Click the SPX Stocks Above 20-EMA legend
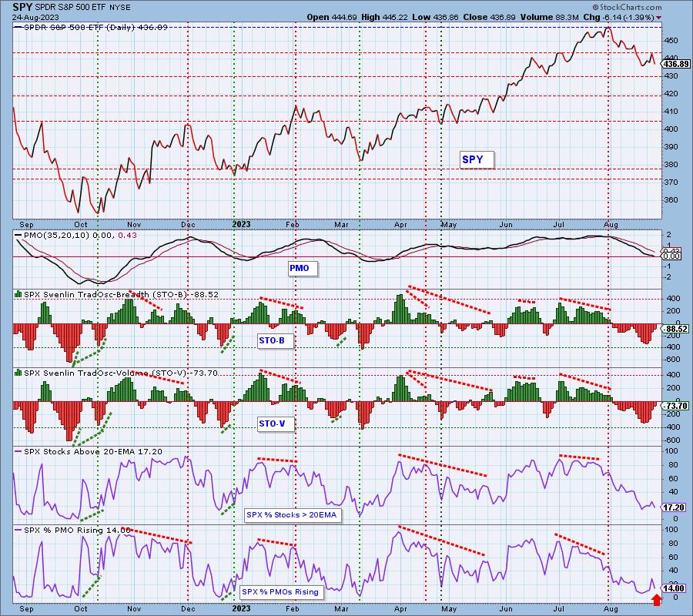This screenshot has width=693, height=616. [89, 452]
